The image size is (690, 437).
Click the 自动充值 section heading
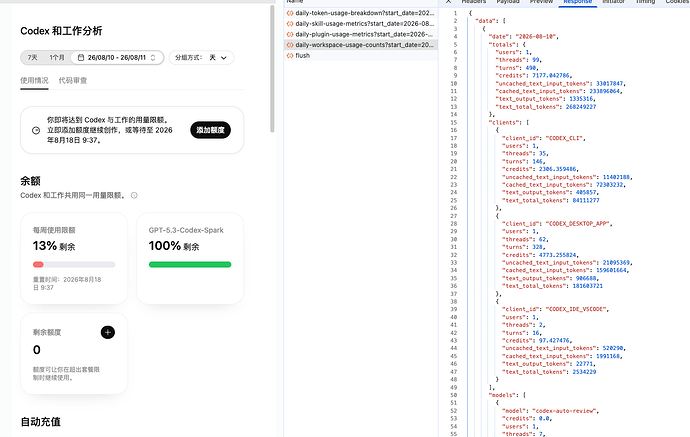40,422
